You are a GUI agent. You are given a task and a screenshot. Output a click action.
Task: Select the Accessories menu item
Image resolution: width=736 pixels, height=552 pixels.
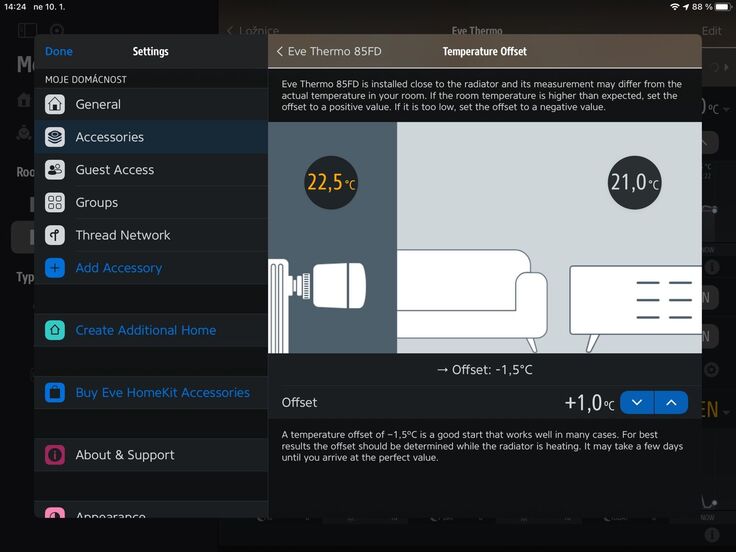click(x=110, y=137)
